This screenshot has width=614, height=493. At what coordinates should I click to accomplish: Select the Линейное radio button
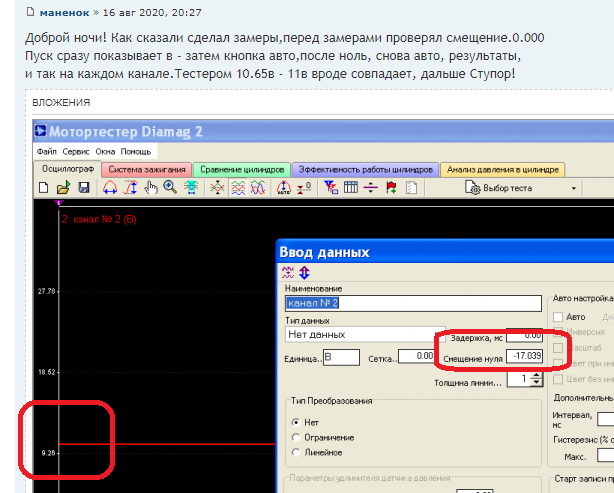point(296,452)
